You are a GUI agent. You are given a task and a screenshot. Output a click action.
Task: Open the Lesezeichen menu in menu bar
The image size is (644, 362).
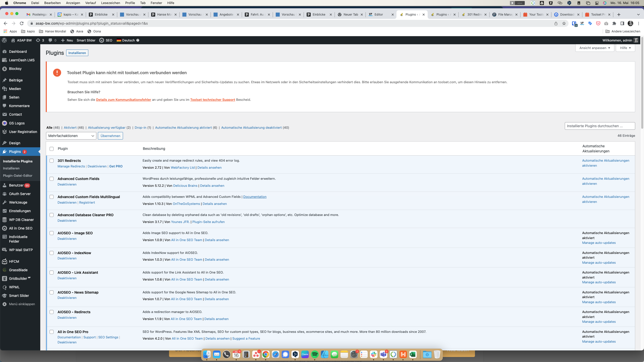click(x=110, y=3)
